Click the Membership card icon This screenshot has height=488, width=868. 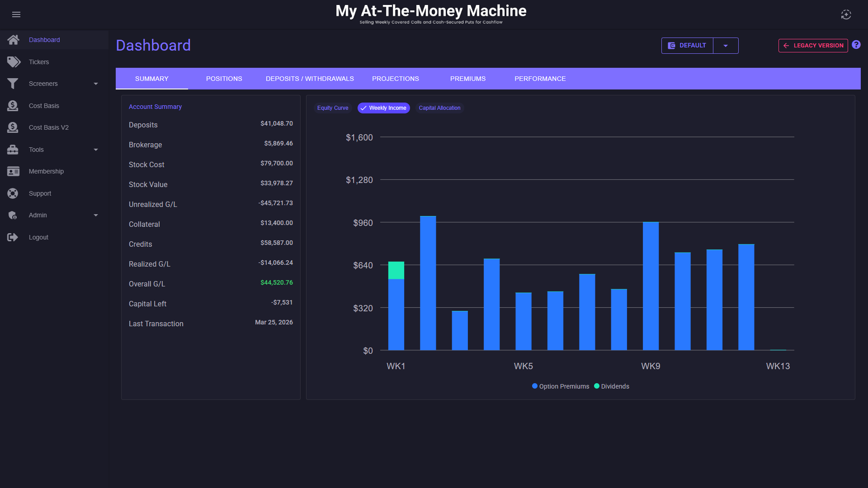13,171
